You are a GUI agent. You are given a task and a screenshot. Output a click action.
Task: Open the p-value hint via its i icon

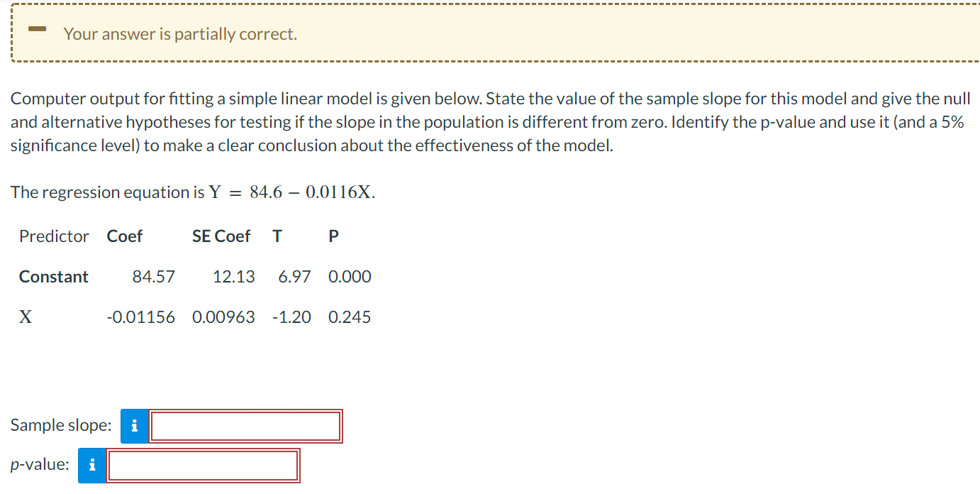(91, 466)
